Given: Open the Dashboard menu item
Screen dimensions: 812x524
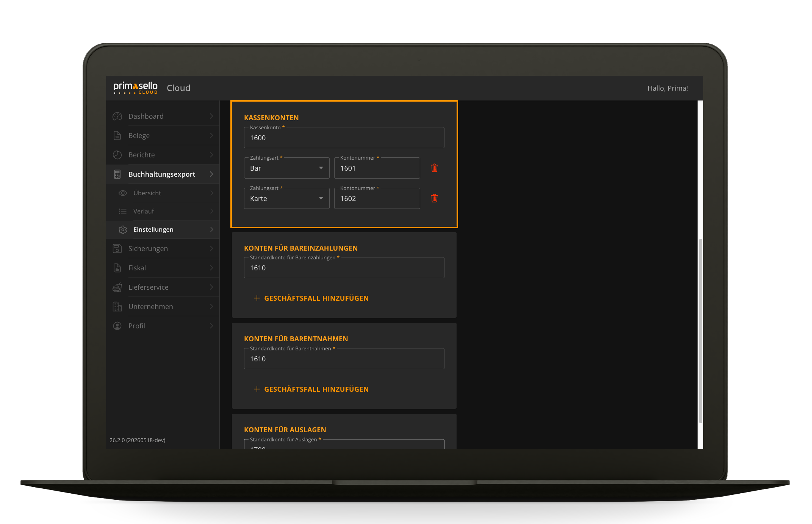Looking at the screenshot, I should (x=163, y=116).
